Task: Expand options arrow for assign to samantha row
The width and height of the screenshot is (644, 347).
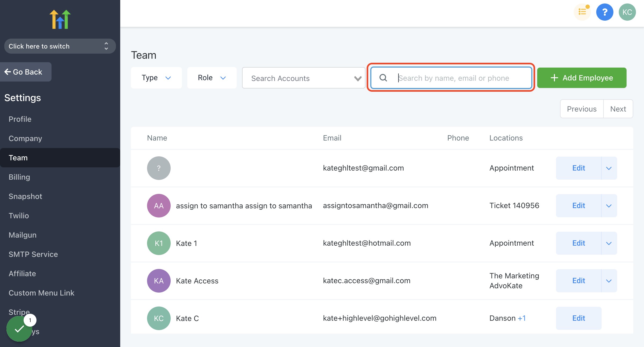Action: 609,206
